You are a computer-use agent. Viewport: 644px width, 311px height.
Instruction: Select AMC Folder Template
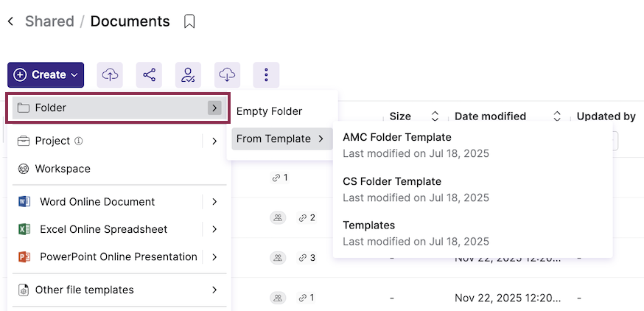(x=397, y=137)
